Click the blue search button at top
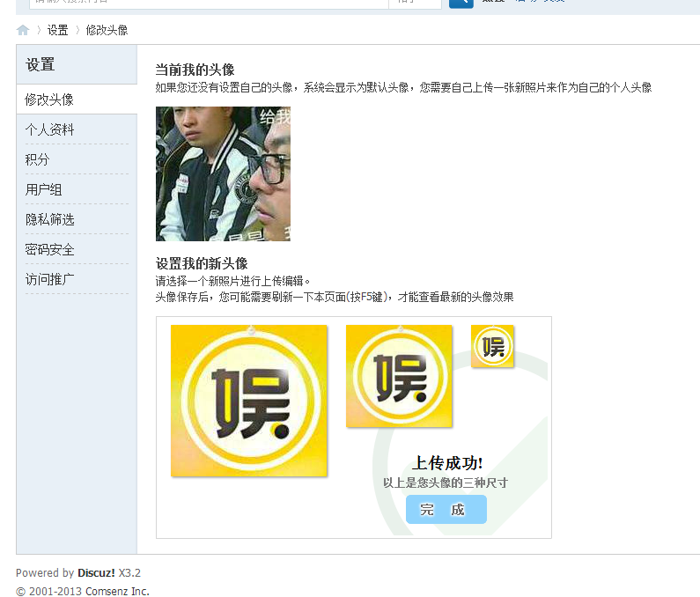Image resolution: width=700 pixels, height=597 pixels. pyautogui.click(x=461, y=3)
